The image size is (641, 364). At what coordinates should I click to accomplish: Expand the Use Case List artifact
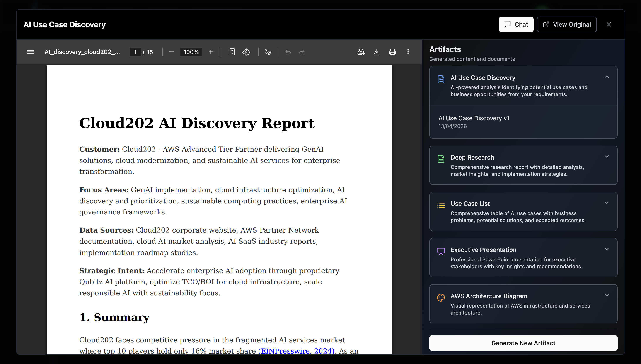607,203
